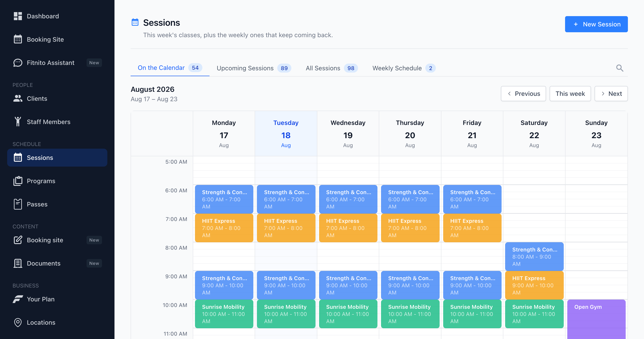This screenshot has height=339, width=644.
Task: Open the search magnifier icon
Action: tap(619, 68)
